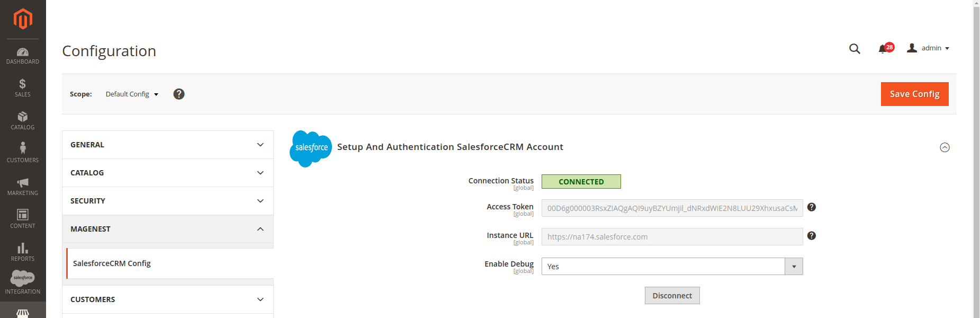Click the CONNECTED status indicator
Screen dimensions: 980x318
581,181
